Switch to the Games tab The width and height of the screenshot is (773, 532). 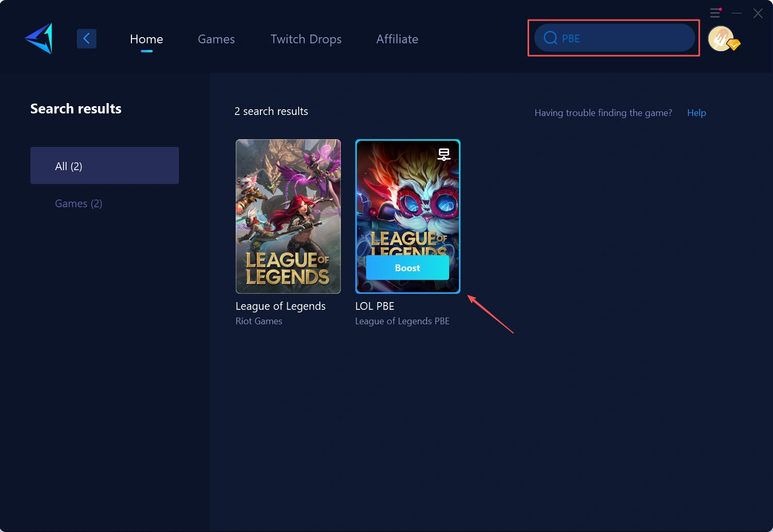click(x=216, y=39)
